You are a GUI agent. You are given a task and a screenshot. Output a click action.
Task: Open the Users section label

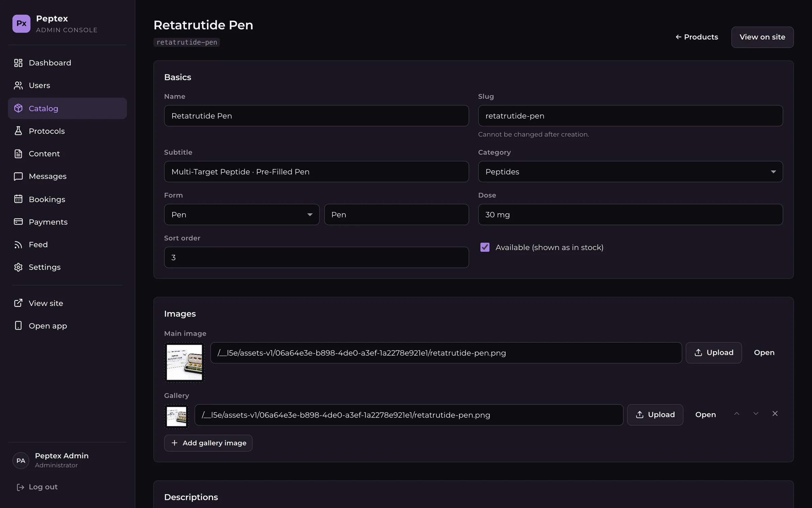point(39,86)
